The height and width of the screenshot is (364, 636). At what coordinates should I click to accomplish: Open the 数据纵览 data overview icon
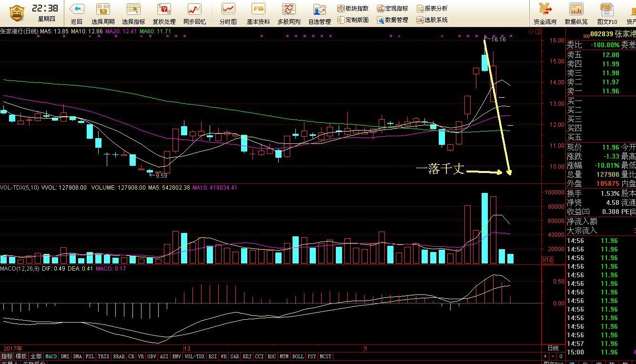coord(576,9)
